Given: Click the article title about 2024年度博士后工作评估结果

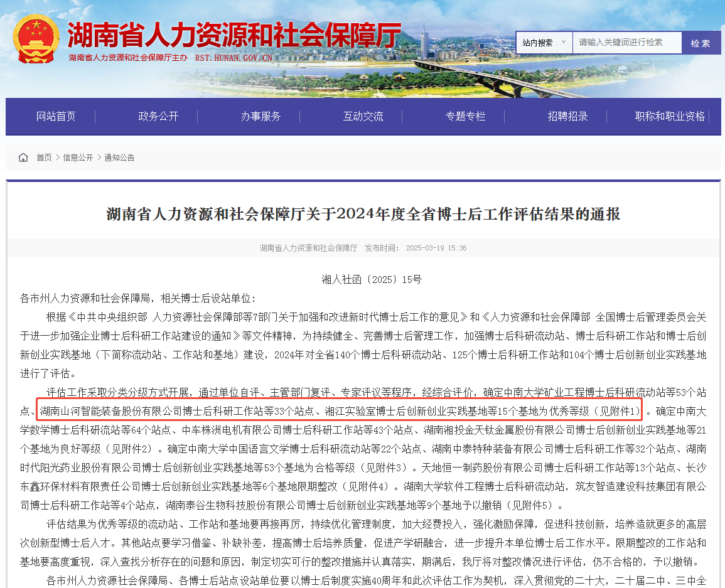Looking at the screenshot, I should tap(362, 214).
